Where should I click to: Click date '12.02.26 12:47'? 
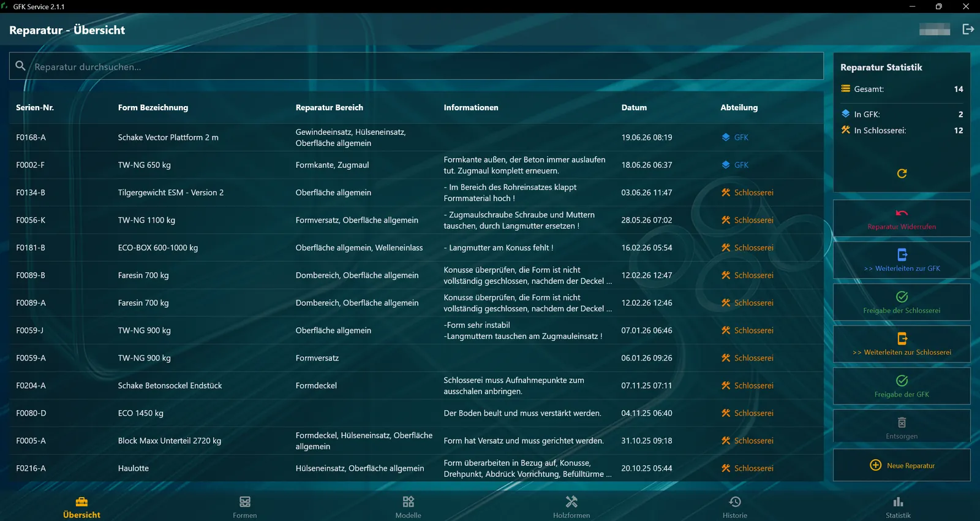[x=647, y=275]
